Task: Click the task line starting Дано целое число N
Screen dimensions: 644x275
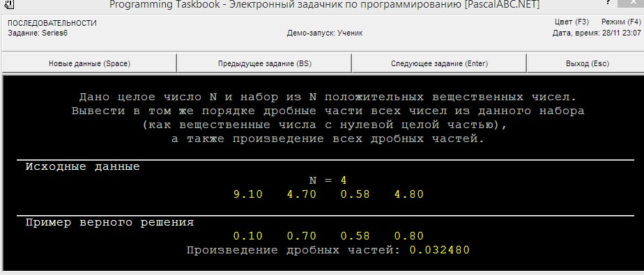Action: [328, 97]
